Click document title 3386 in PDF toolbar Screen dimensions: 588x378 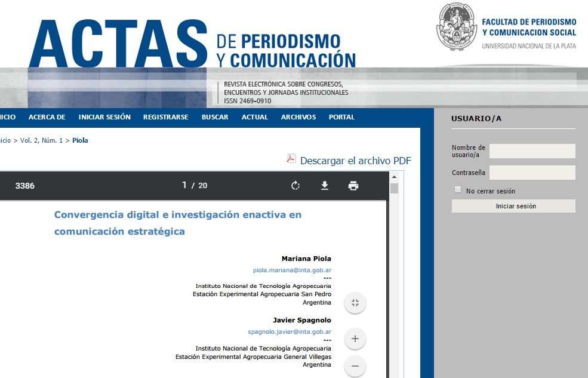pyautogui.click(x=24, y=186)
